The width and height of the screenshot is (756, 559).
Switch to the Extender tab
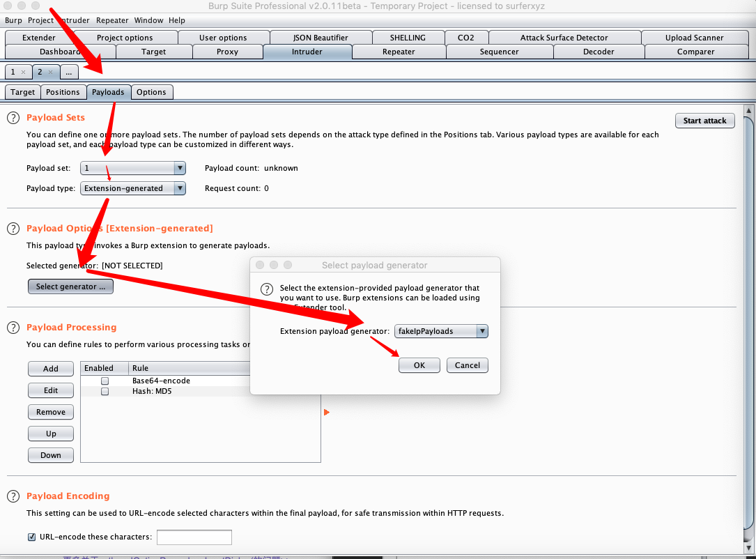[38, 38]
